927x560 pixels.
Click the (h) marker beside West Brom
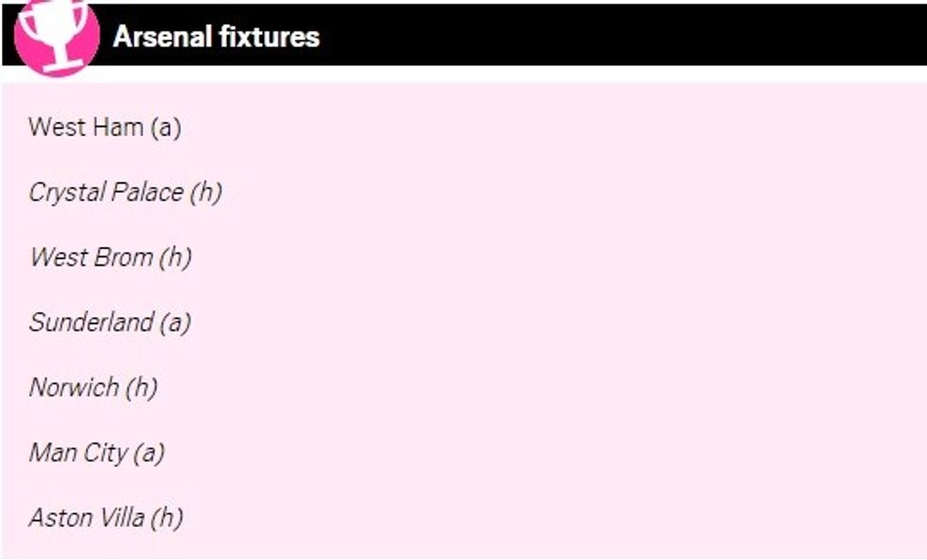[x=175, y=257]
